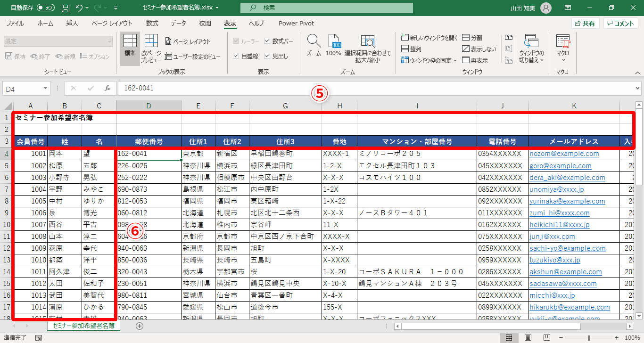Open the name box dropdown arrow
This screenshot has width=644, height=343.
[46, 88]
